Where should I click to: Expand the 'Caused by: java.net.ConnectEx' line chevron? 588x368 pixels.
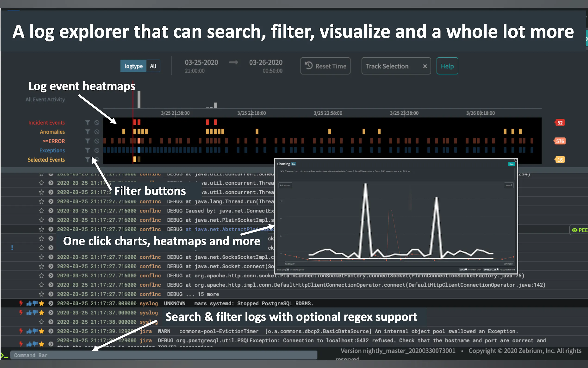click(x=51, y=211)
